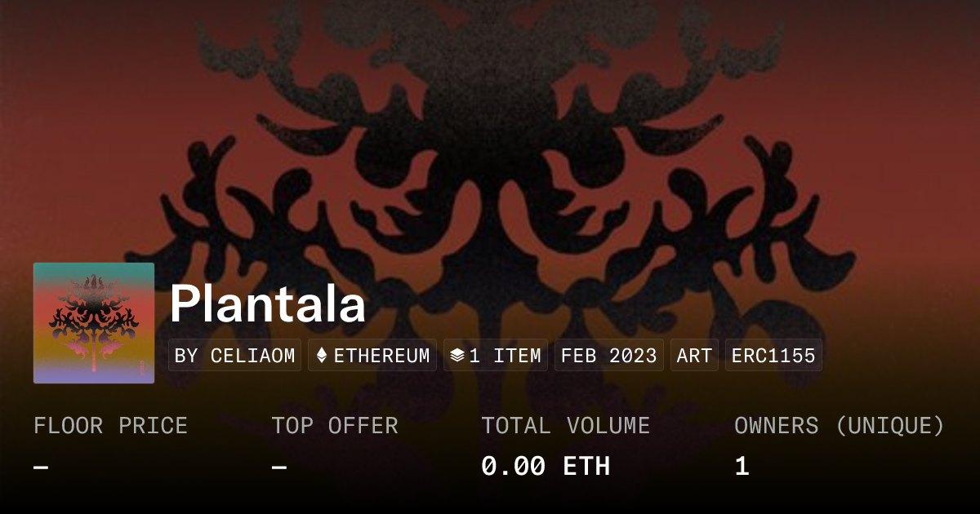
Task: Click the ERC1155 token standard badge
Action: point(773,356)
